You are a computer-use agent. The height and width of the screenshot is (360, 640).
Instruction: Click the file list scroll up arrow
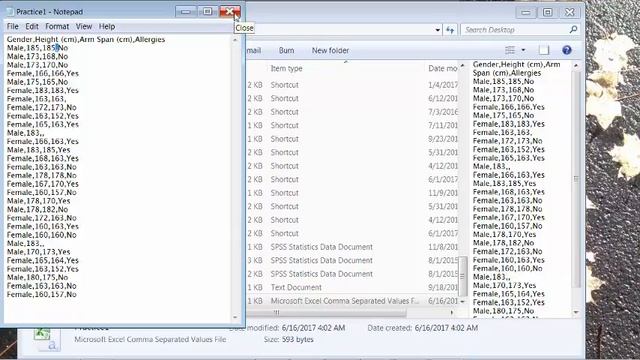coord(462,65)
